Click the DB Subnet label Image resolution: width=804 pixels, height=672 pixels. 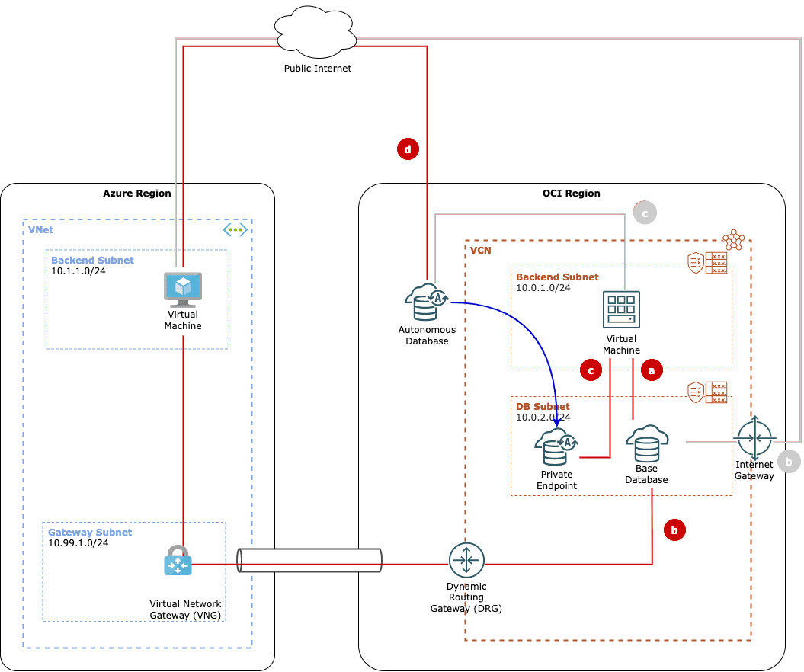543,407
